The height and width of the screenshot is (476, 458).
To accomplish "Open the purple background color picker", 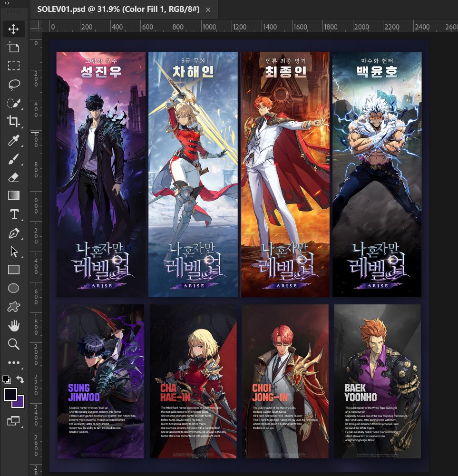I will [20, 403].
